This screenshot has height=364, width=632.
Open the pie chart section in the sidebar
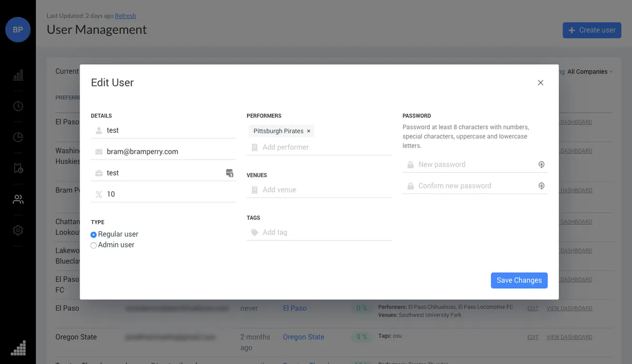pos(18,137)
